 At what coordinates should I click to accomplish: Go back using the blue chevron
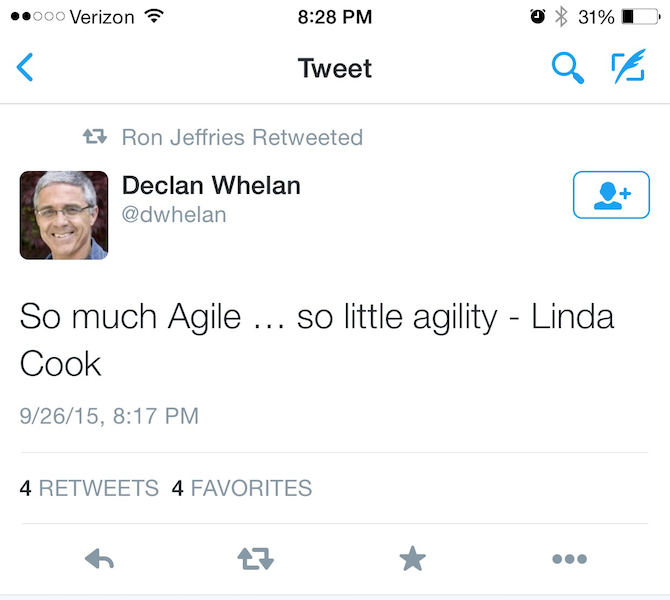click(25, 67)
